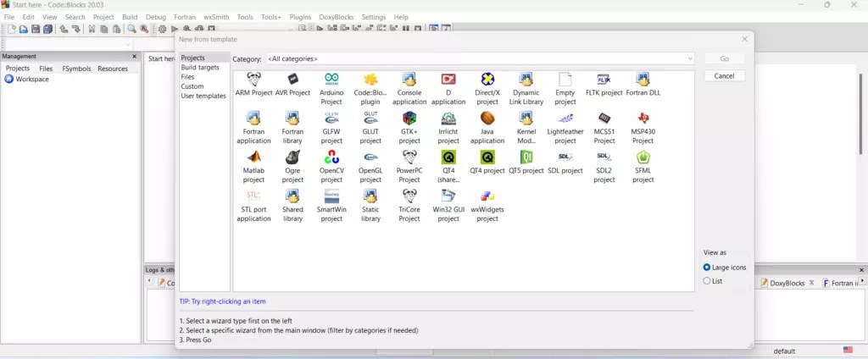Choose the Static library template

pyautogui.click(x=370, y=205)
